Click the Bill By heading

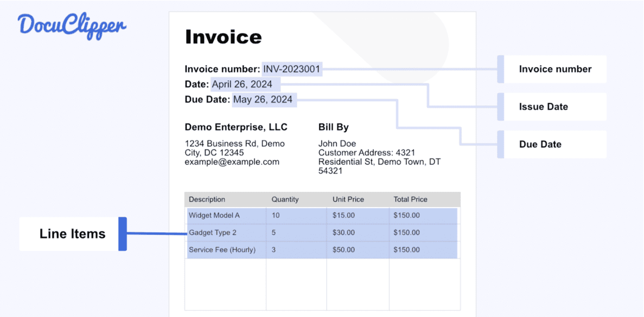point(333,127)
